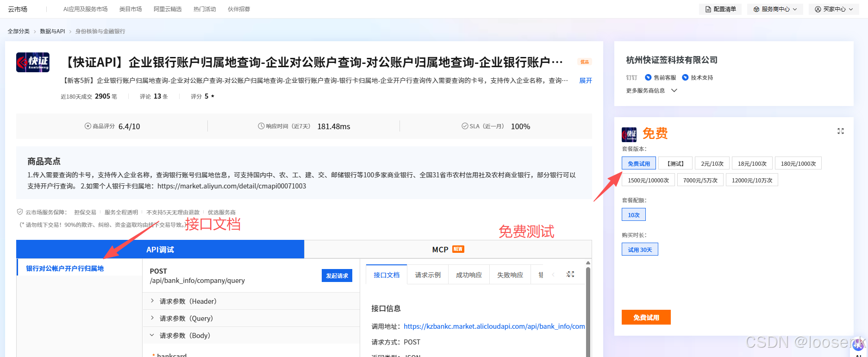Open 热门活动 menu item
868x357 pixels.
[205, 9]
